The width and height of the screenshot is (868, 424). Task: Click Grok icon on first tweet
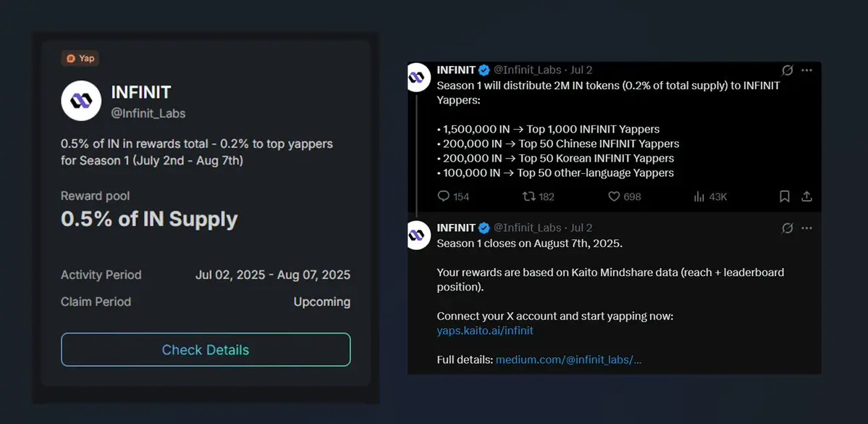(x=787, y=70)
